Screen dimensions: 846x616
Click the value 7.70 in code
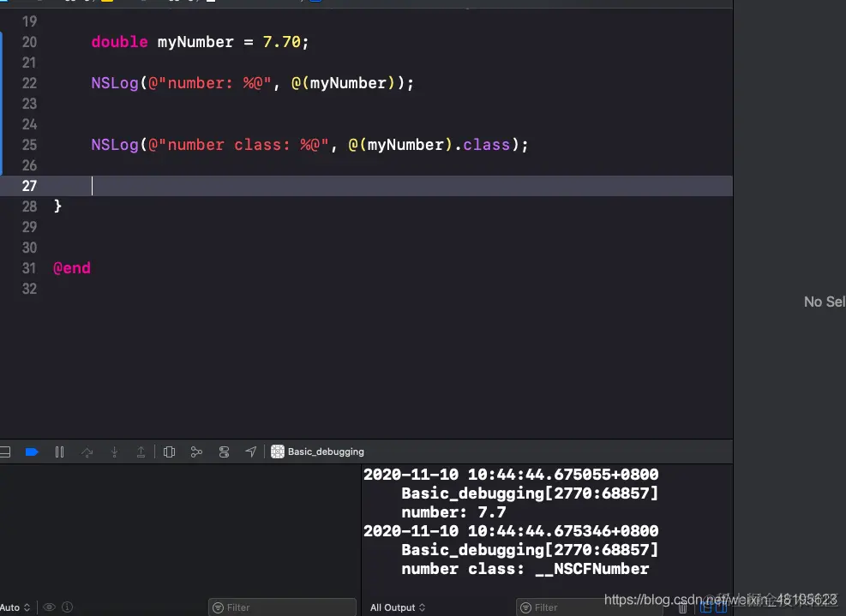pyautogui.click(x=281, y=42)
